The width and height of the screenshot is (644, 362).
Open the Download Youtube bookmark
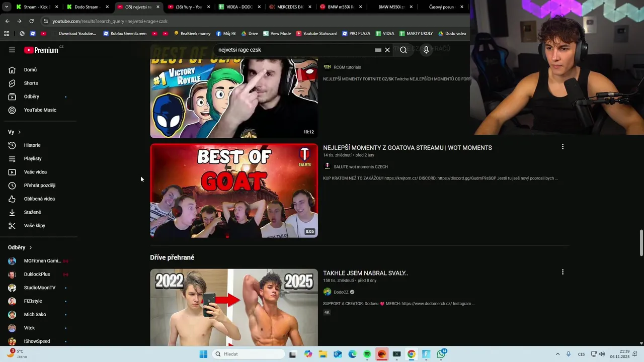[x=73, y=34]
